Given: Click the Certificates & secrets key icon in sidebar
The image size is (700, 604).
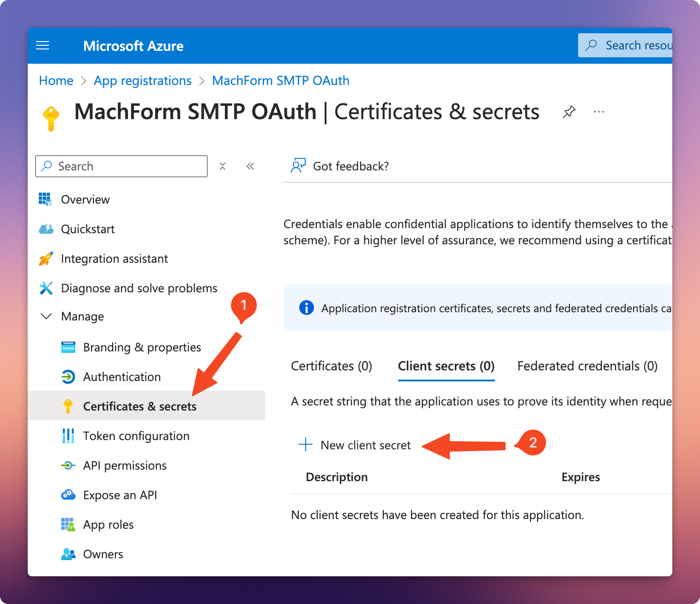Looking at the screenshot, I should coord(68,406).
